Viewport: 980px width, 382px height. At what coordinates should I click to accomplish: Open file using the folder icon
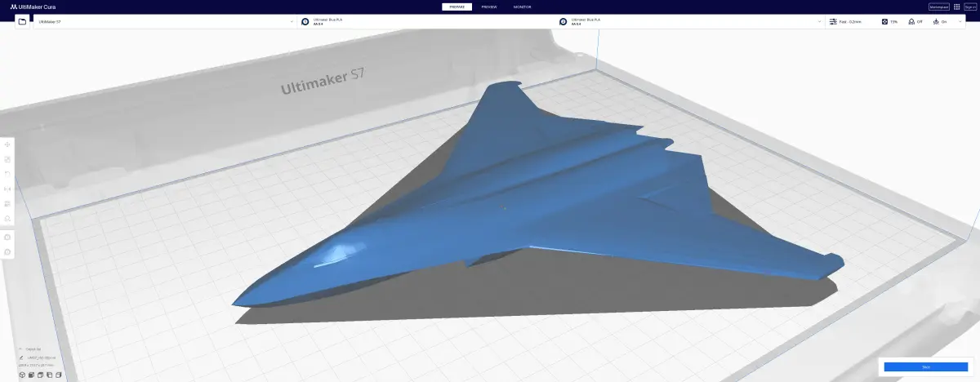(x=23, y=21)
